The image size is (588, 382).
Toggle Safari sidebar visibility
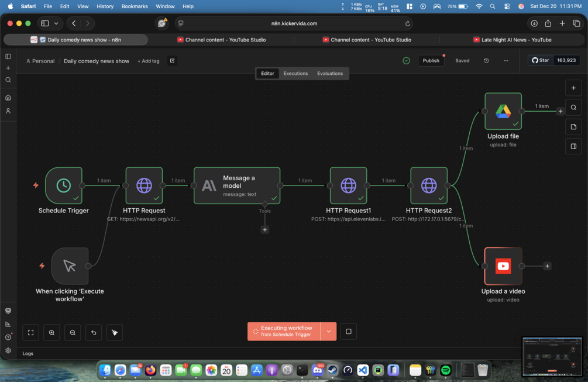[45, 23]
